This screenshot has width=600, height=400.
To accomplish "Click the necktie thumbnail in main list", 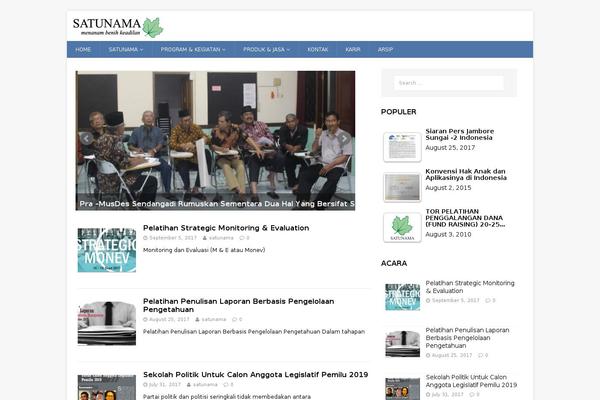I will 107,323.
